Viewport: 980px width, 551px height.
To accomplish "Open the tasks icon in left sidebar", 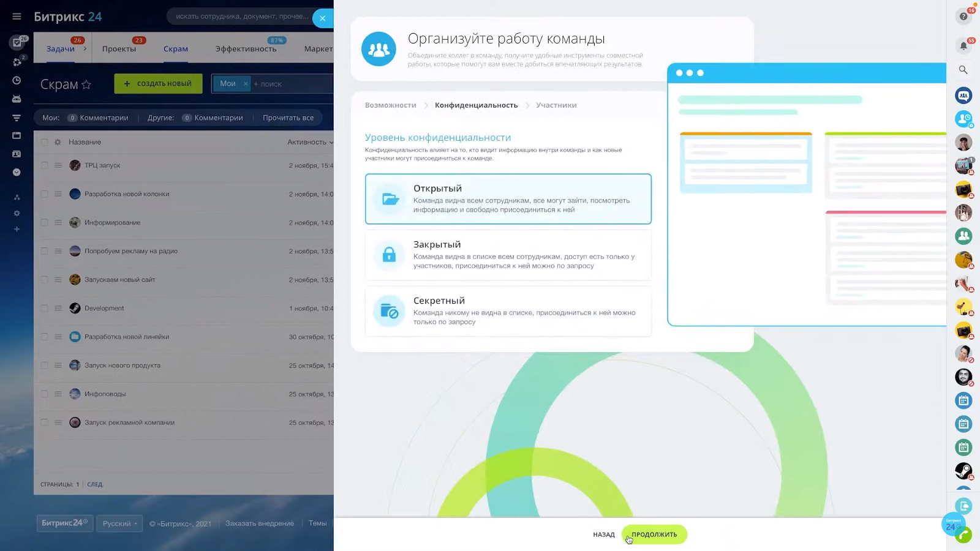I will (17, 43).
